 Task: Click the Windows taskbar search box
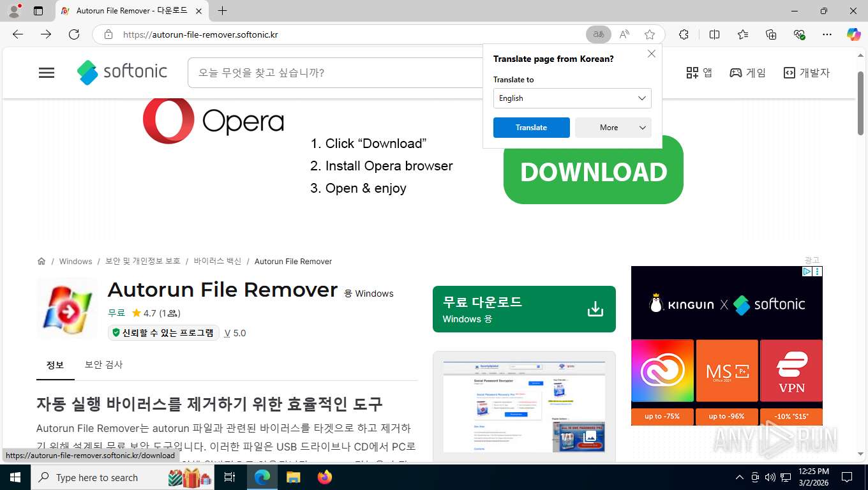click(x=122, y=477)
